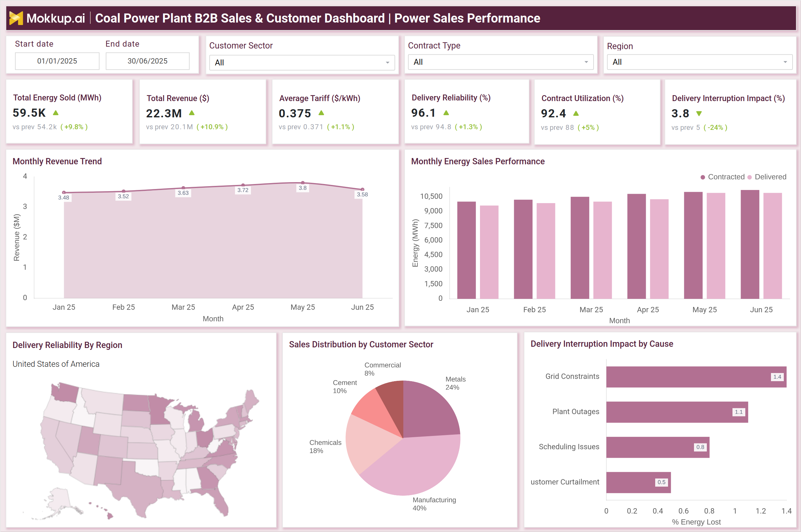Click 'Total Energy Sold (MWh)' card title
This screenshot has height=532, width=801.
point(57,98)
